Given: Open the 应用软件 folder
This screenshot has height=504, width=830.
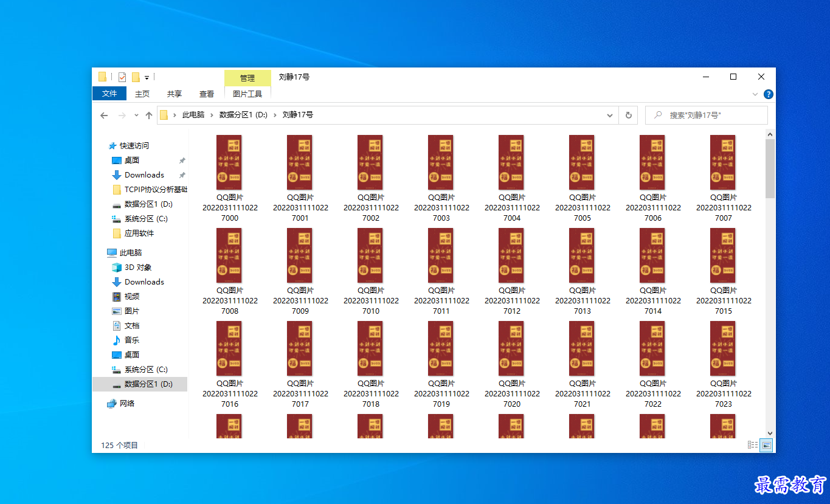Looking at the screenshot, I should (139, 233).
